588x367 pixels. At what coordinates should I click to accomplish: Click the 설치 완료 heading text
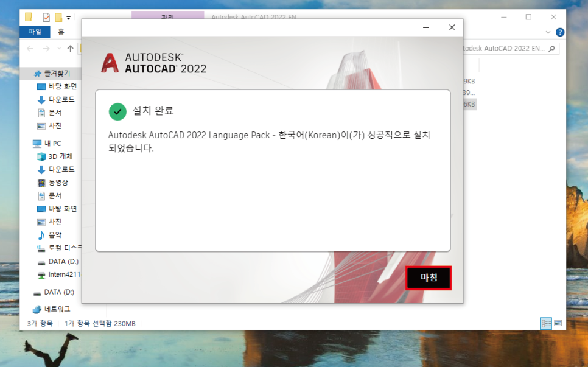[x=153, y=111]
